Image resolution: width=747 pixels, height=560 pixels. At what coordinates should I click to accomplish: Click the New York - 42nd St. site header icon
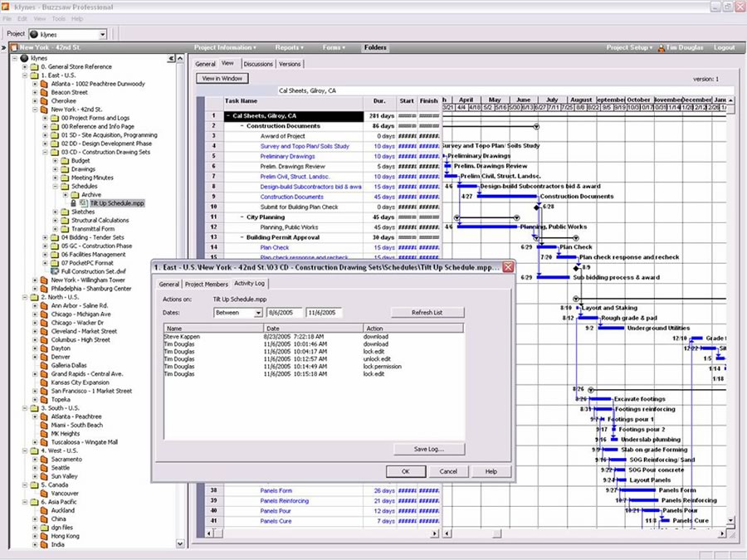pyautogui.click(x=14, y=47)
